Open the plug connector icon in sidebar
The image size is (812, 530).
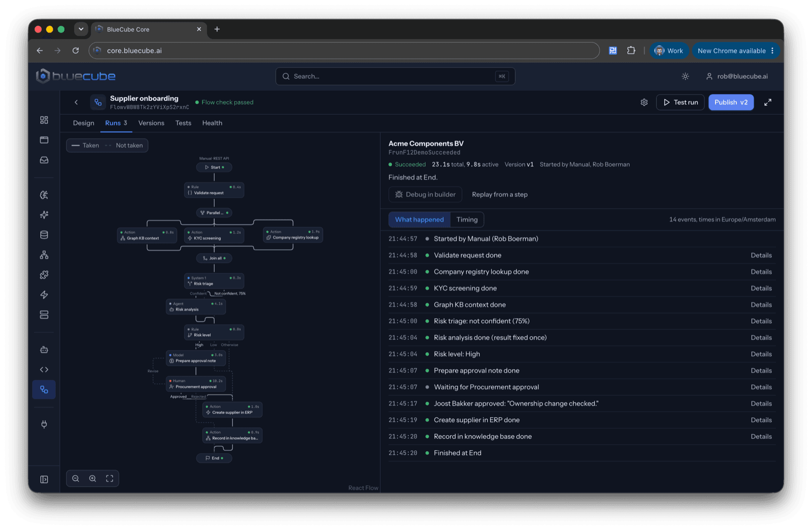[44, 425]
